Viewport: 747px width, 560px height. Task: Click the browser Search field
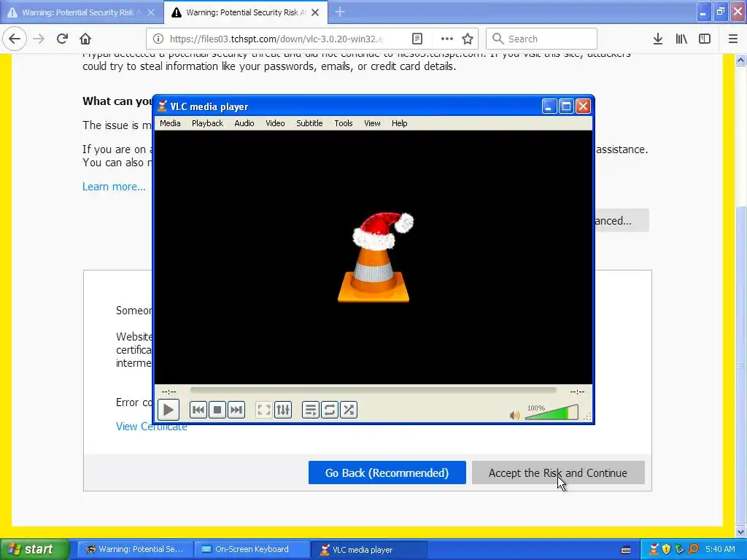tap(541, 39)
